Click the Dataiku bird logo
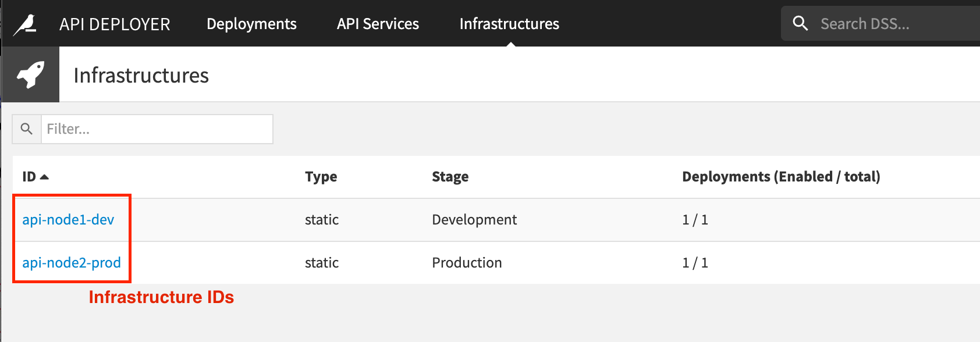The width and height of the screenshot is (980, 342). (x=25, y=24)
